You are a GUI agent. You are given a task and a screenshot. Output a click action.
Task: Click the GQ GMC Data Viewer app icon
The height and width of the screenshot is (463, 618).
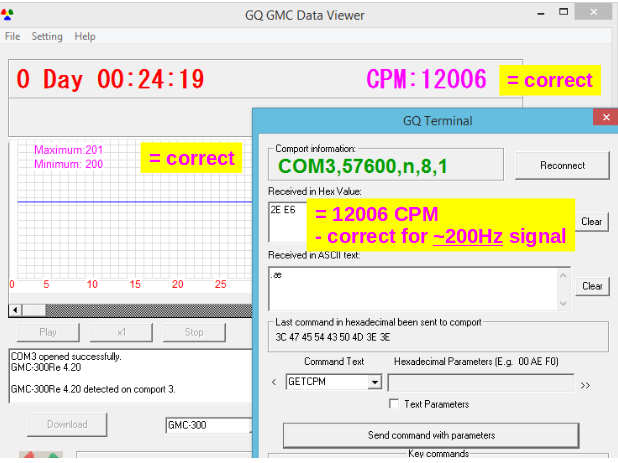click(x=7, y=15)
